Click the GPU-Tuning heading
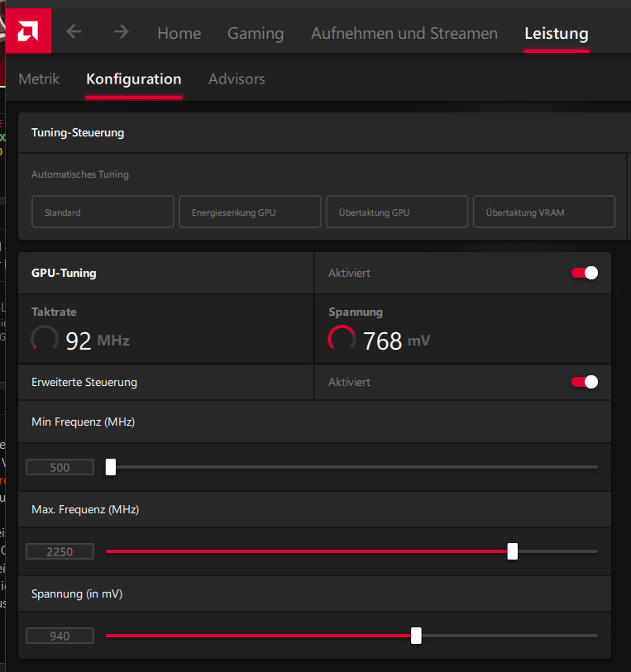The width and height of the screenshot is (631, 672). pos(64,273)
